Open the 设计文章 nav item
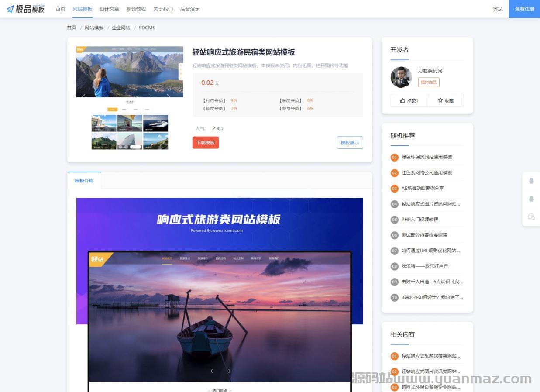The width and height of the screenshot is (540, 392). 109,9
